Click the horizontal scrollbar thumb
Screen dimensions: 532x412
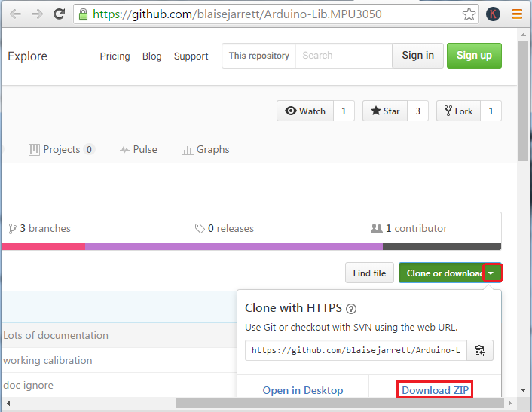(x=340, y=403)
